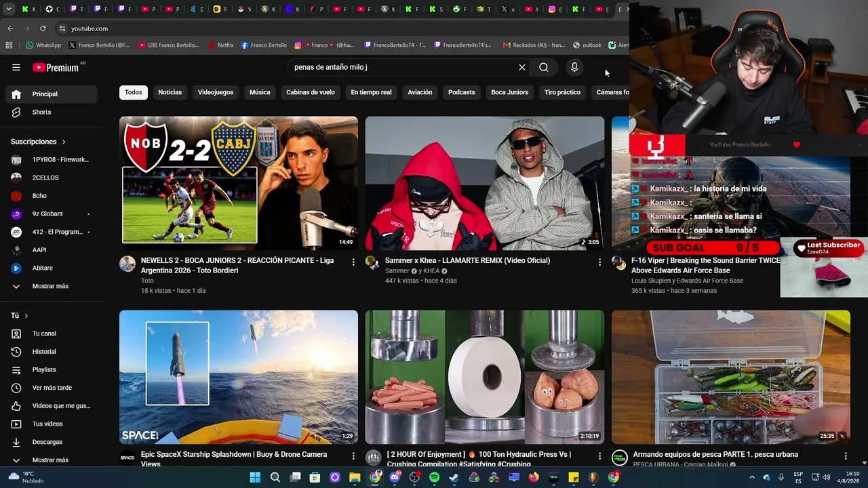Open the YouTube guide hamburger menu
The height and width of the screenshot is (488, 868).
16,67
